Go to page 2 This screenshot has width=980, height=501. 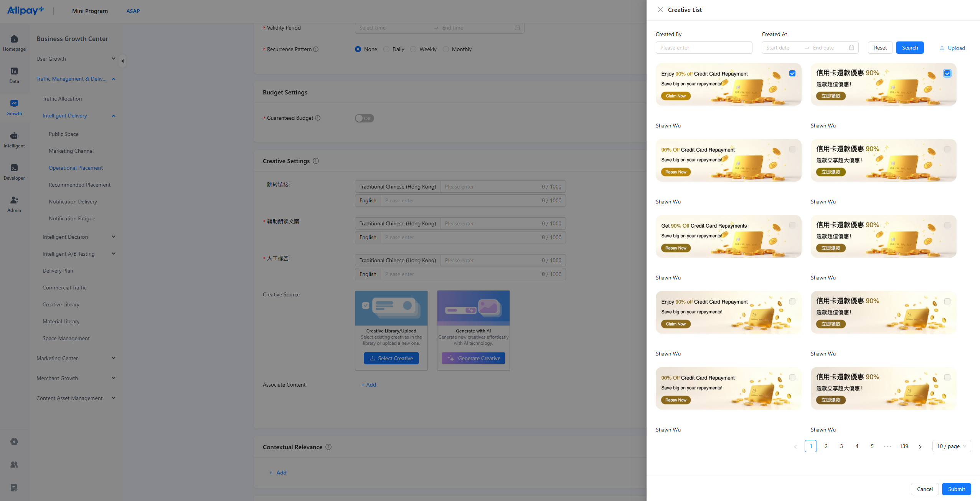coord(826,446)
